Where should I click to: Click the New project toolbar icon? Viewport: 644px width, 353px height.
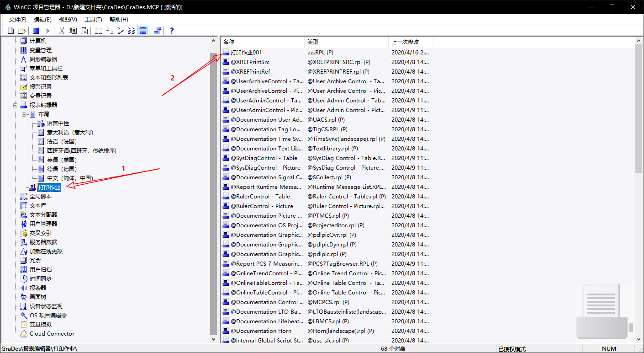click(11, 31)
